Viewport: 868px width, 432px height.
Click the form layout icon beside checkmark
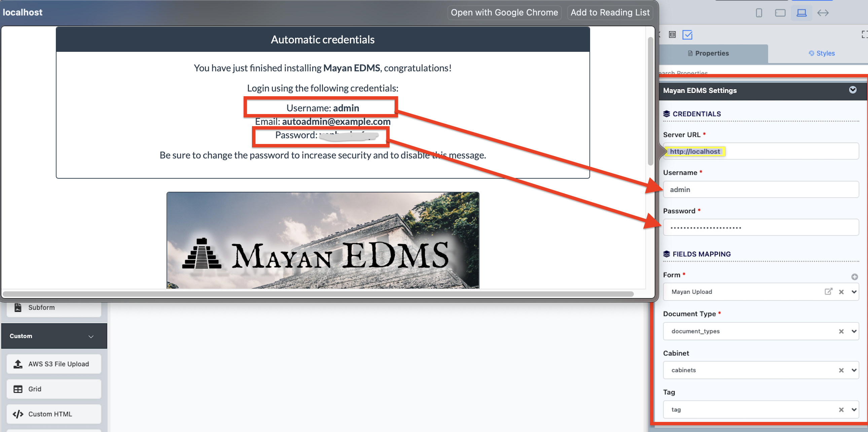coord(672,35)
